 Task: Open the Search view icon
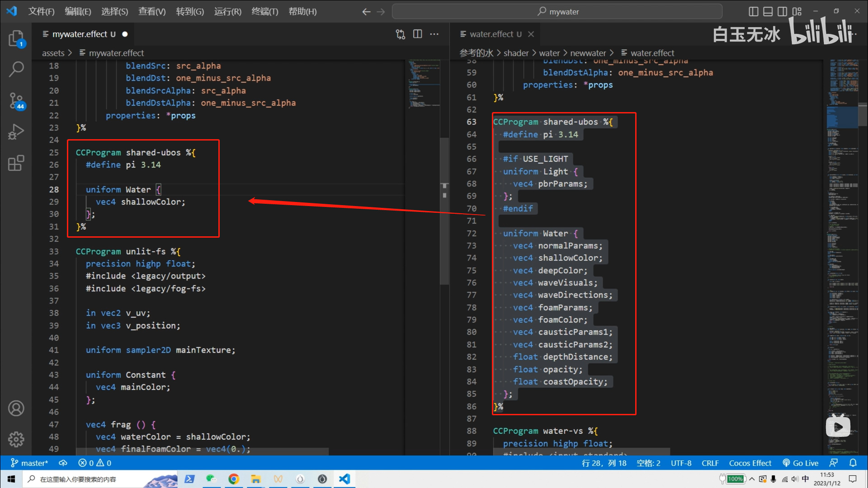16,69
